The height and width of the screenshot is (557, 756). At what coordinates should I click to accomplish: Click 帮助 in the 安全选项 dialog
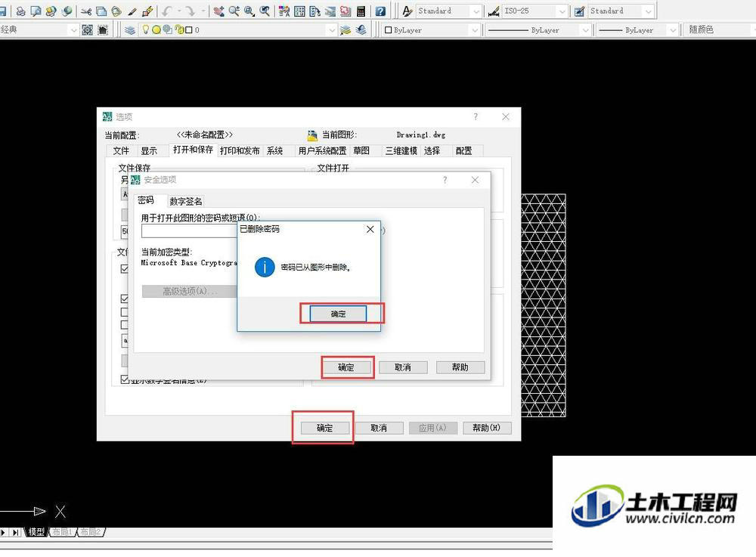[460, 367]
